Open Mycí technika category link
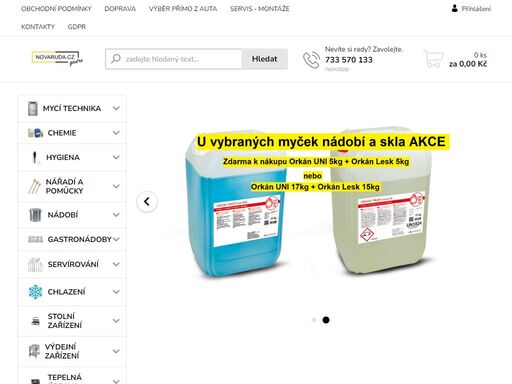The height and width of the screenshot is (384, 512). (x=72, y=108)
